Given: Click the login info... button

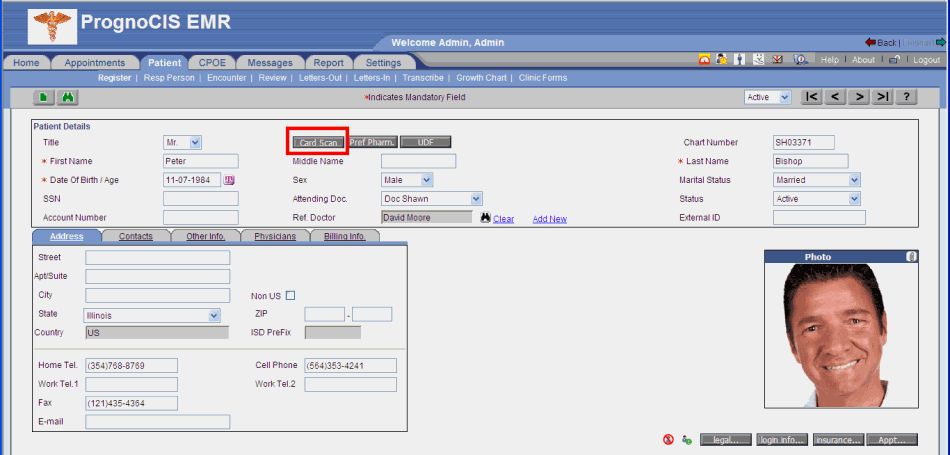Looking at the screenshot, I should coord(782,440).
